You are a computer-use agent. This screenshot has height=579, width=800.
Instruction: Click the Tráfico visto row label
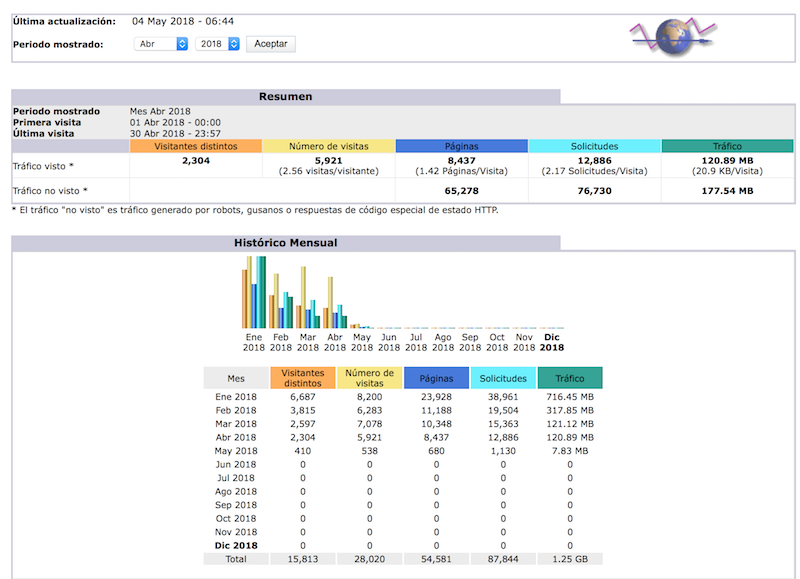pos(43,166)
